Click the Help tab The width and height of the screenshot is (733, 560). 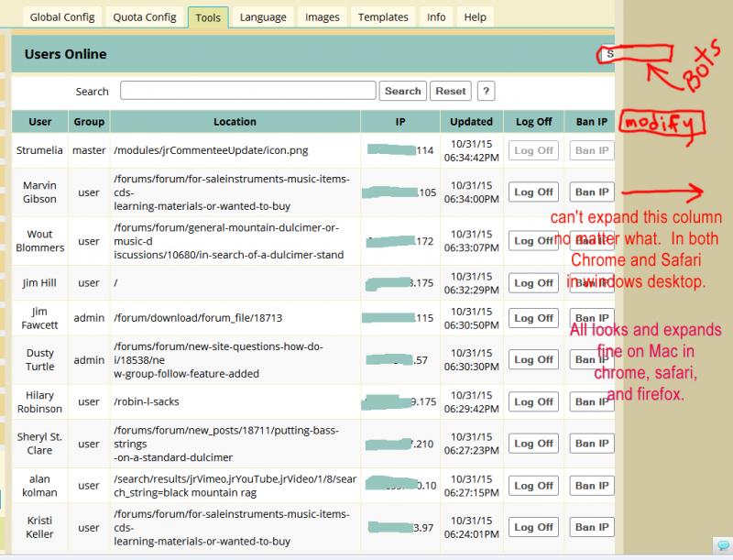click(x=475, y=17)
